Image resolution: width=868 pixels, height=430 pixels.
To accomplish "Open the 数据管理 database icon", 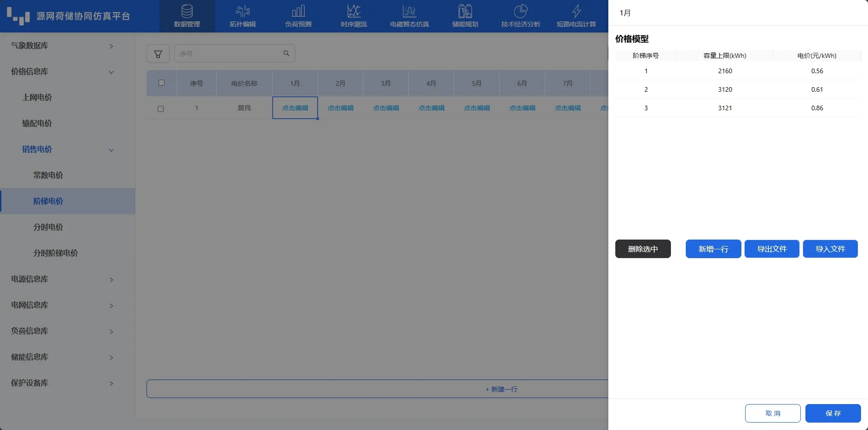I will click(x=187, y=11).
